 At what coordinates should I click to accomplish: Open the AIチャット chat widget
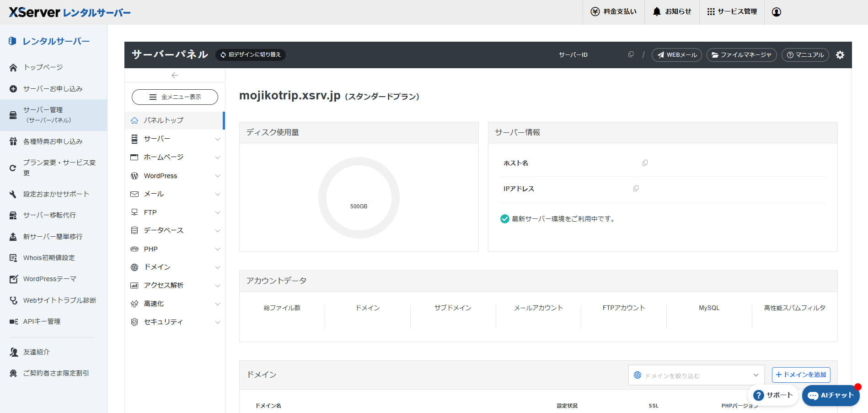click(831, 395)
